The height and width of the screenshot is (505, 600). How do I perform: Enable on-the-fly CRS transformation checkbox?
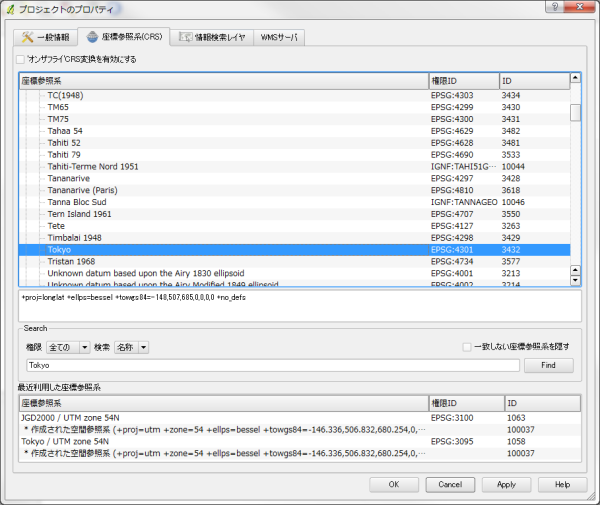coord(20,59)
